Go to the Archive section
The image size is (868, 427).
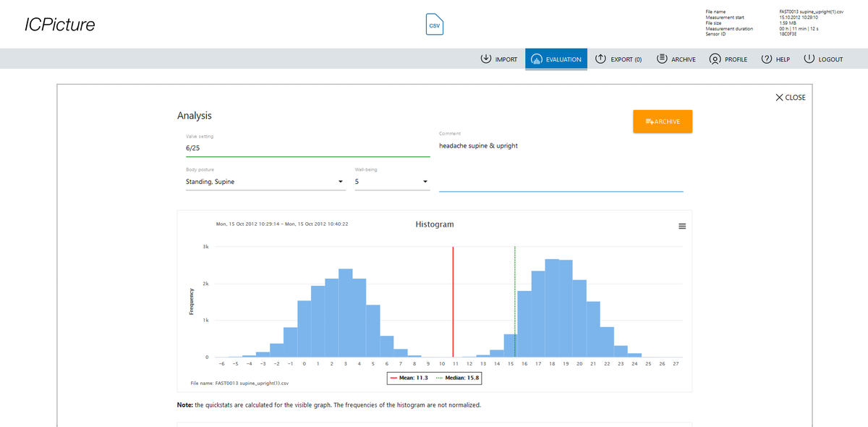676,59
